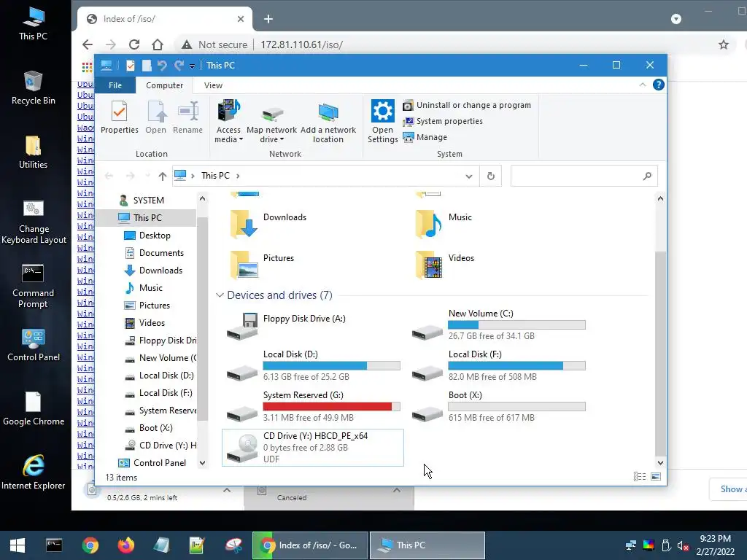Click the New Volume (C:) usage bar
747x560 pixels.
tap(516, 324)
